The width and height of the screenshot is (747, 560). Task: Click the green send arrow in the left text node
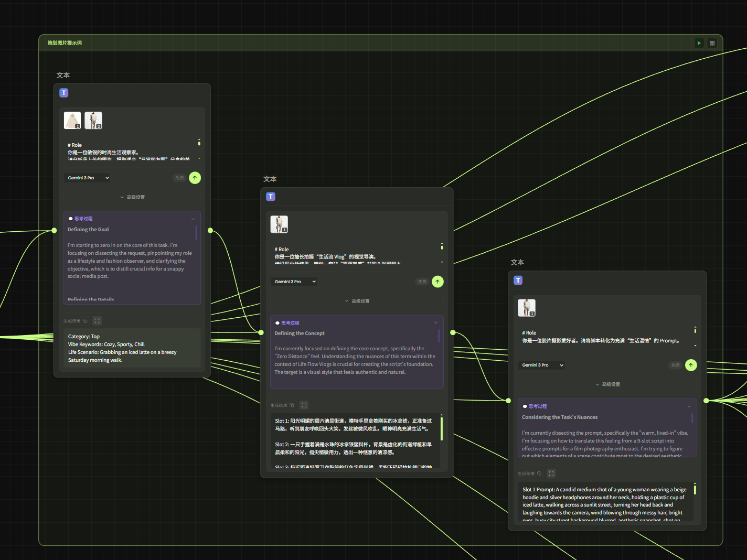click(x=195, y=178)
